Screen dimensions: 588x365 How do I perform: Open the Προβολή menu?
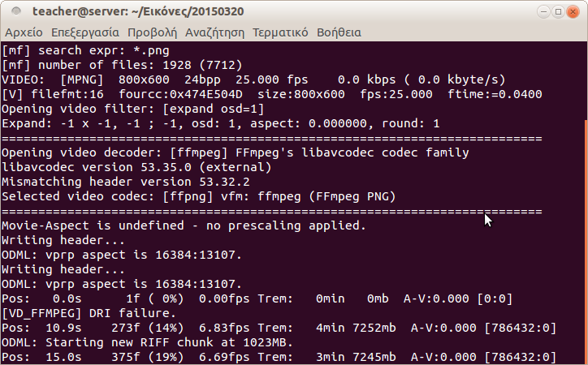coord(152,32)
